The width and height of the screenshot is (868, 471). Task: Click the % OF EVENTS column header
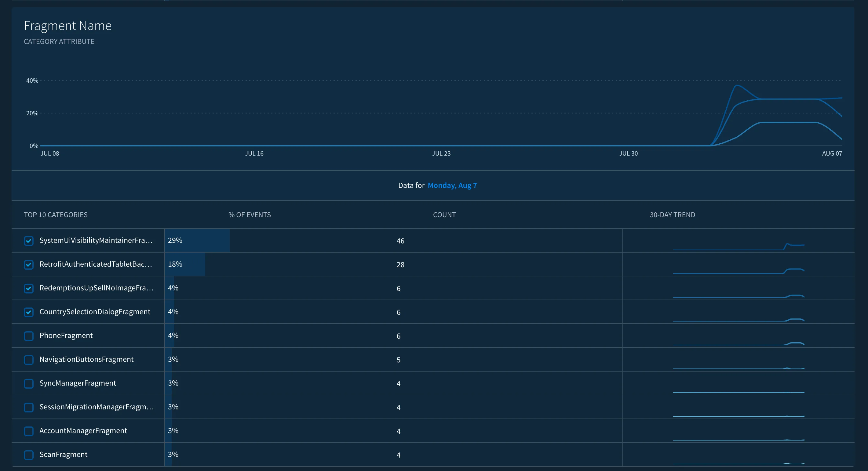coord(249,215)
